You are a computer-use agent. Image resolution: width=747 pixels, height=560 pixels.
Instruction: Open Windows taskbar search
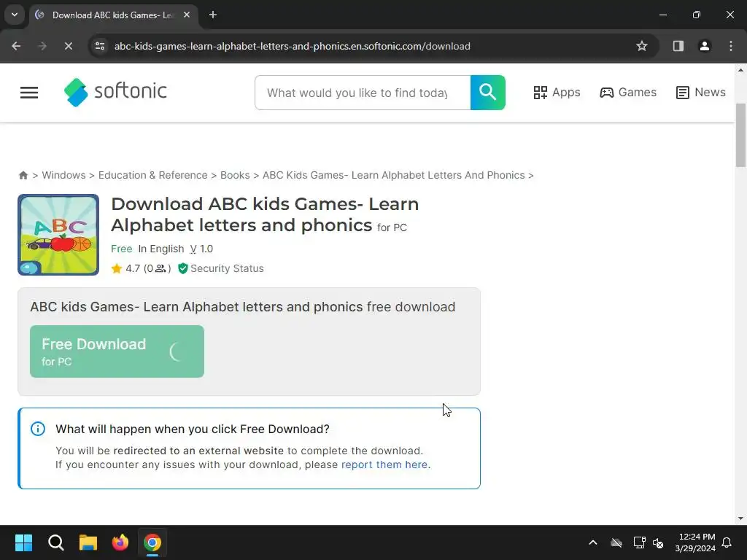[x=55, y=542]
